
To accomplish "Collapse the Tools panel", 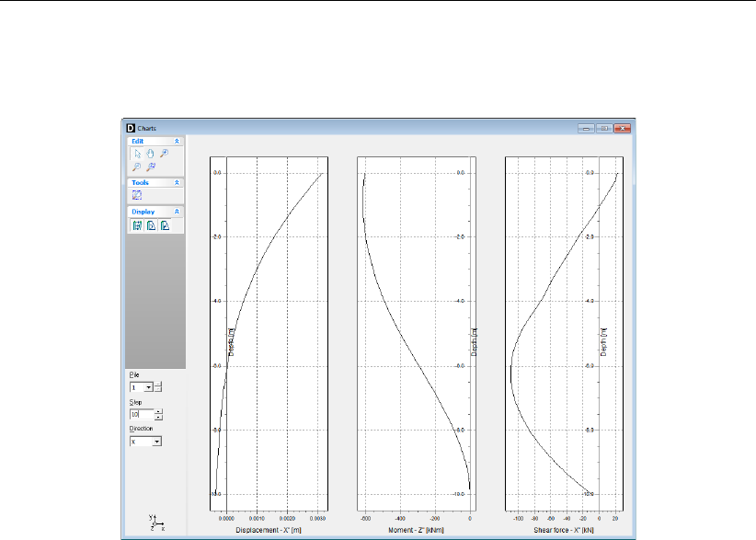I will point(177,183).
